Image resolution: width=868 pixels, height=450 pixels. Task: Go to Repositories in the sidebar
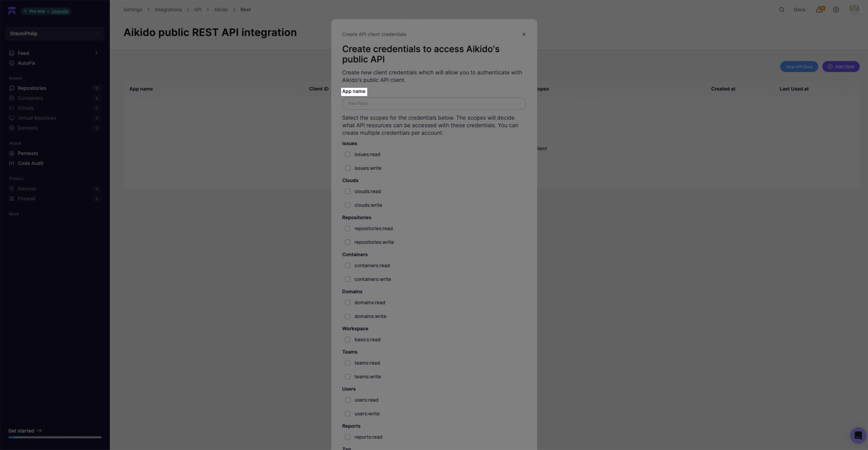point(32,88)
